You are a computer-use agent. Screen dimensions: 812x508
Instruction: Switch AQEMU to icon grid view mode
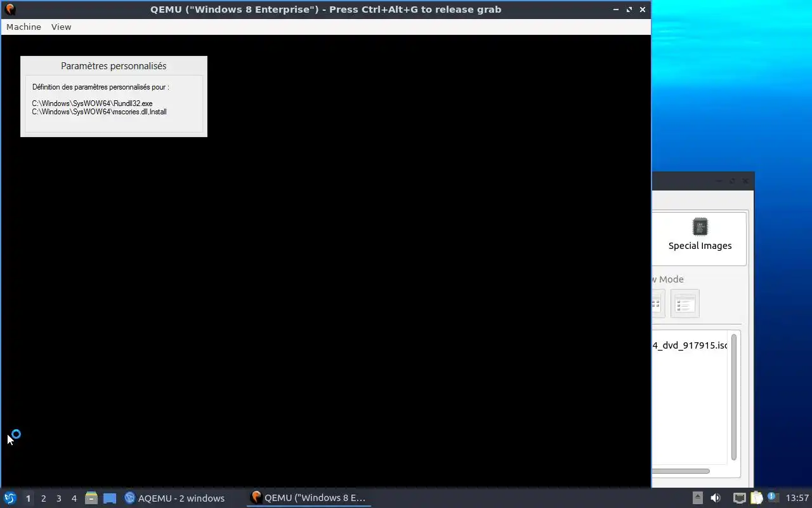[657, 304]
